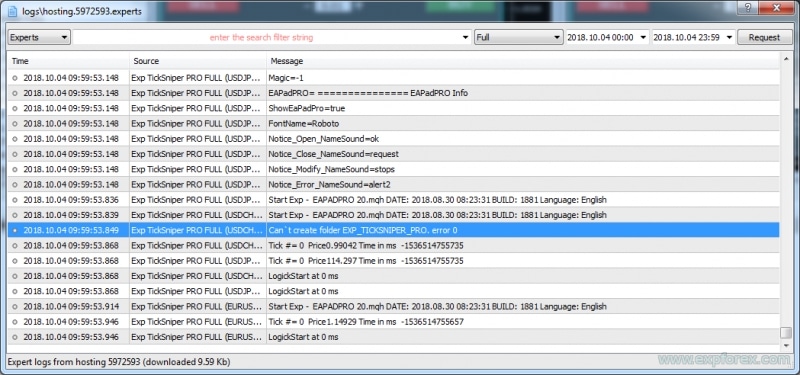Click the search filter string input field

(x=266, y=37)
